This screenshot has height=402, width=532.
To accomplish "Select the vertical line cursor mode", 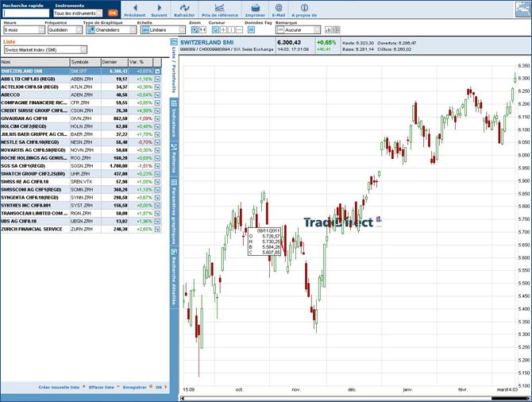I will (x=231, y=30).
